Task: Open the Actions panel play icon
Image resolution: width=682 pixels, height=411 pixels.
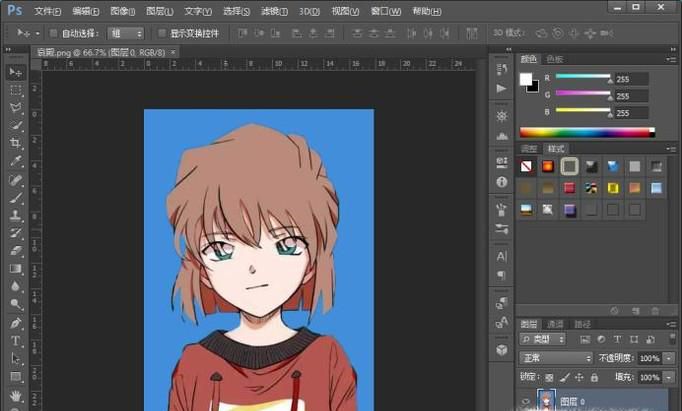Action: 501,88
